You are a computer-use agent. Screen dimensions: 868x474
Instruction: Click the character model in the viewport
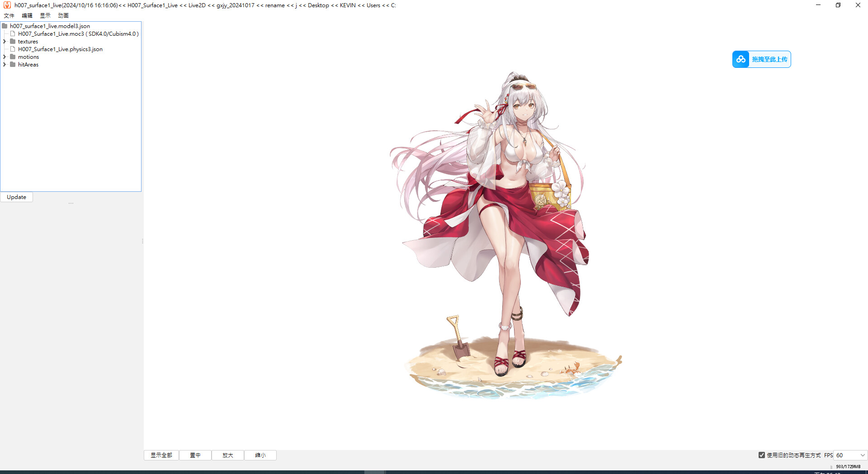(506, 235)
